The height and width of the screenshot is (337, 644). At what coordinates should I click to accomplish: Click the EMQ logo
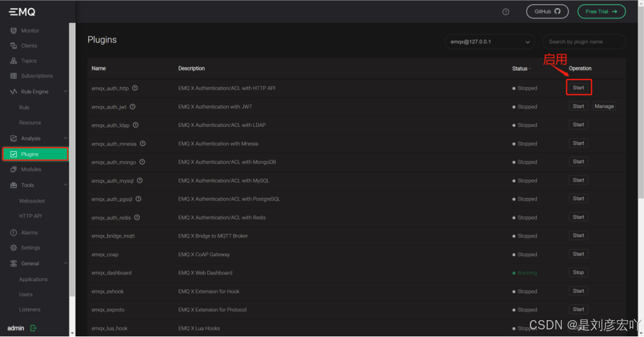tap(22, 12)
